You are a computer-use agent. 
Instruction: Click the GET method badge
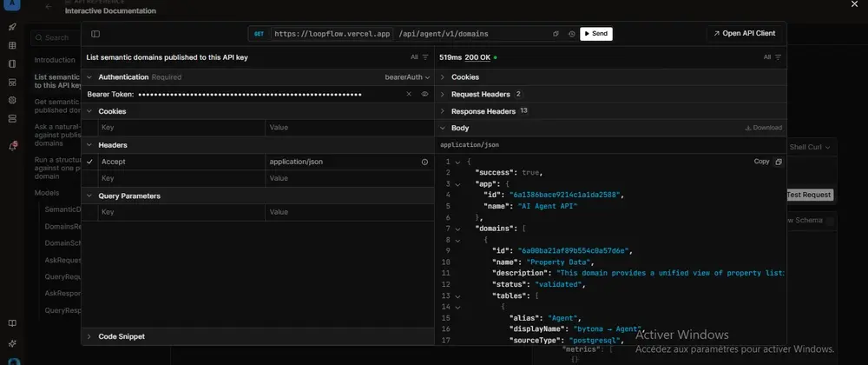259,34
